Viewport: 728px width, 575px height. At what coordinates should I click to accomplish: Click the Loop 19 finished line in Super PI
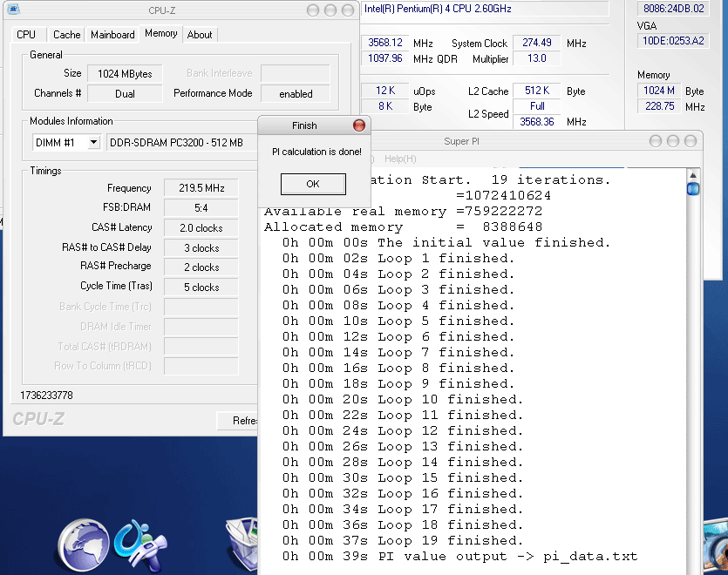pos(403,541)
